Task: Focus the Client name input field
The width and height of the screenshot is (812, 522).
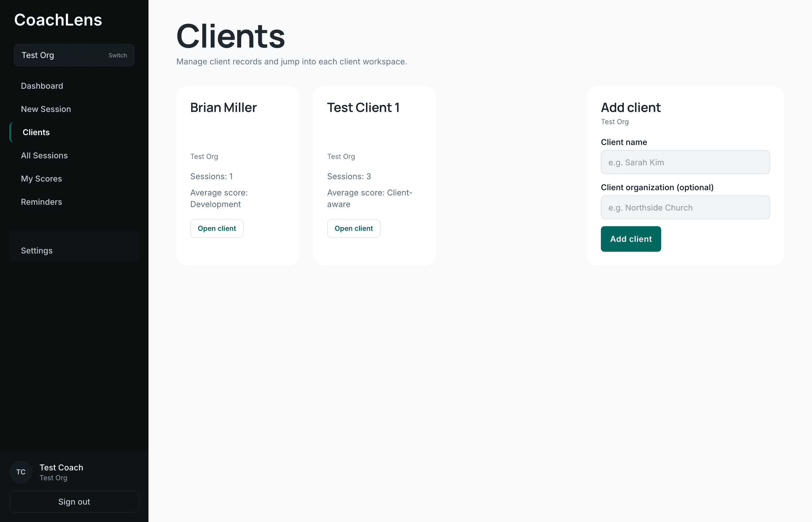Action: (685, 162)
